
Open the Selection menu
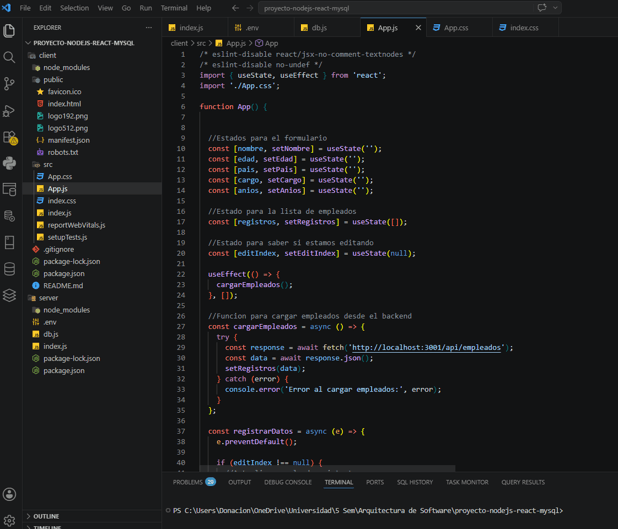click(x=74, y=8)
